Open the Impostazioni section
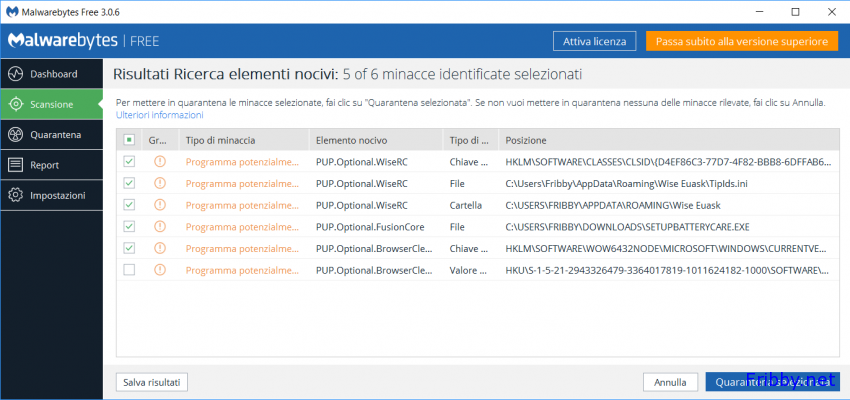This screenshot has height=400, width=850. tap(51, 195)
